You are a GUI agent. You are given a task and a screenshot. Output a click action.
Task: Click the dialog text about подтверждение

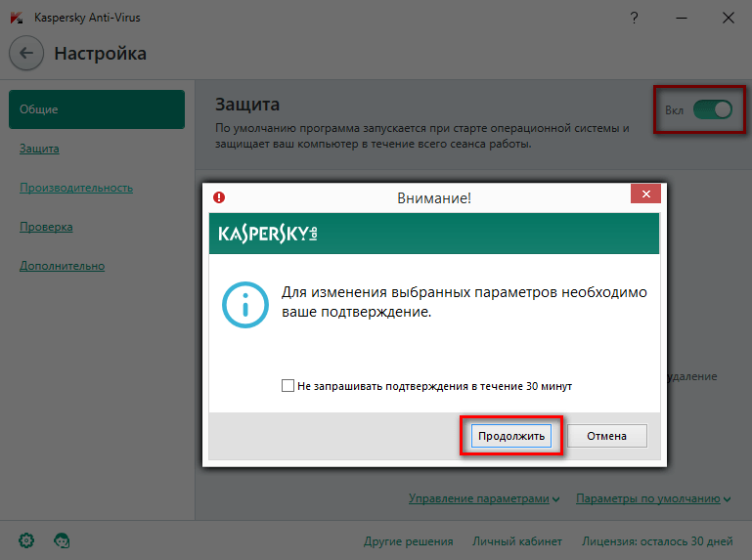pos(464,302)
